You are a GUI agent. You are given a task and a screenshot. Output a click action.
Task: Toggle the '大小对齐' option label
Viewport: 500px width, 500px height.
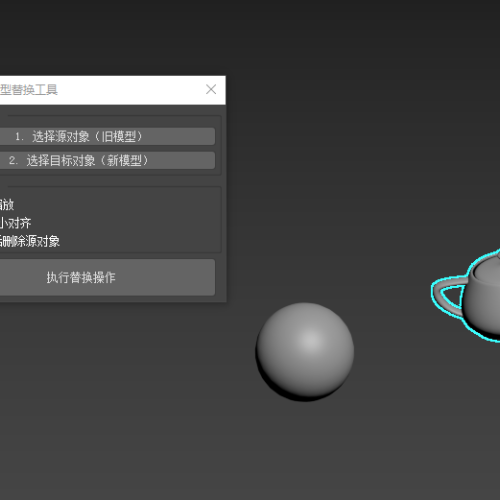[15, 223]
